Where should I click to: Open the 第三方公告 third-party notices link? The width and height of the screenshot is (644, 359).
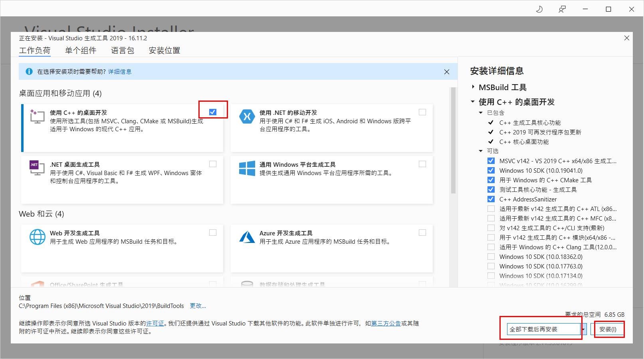pos(386,323)
